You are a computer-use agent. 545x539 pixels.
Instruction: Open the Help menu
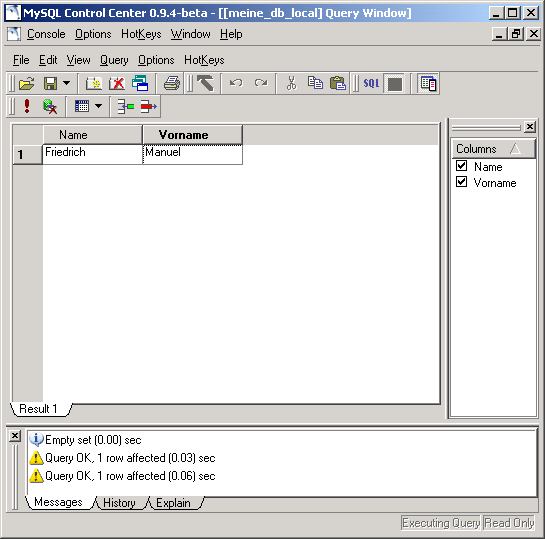coord(231,34)
